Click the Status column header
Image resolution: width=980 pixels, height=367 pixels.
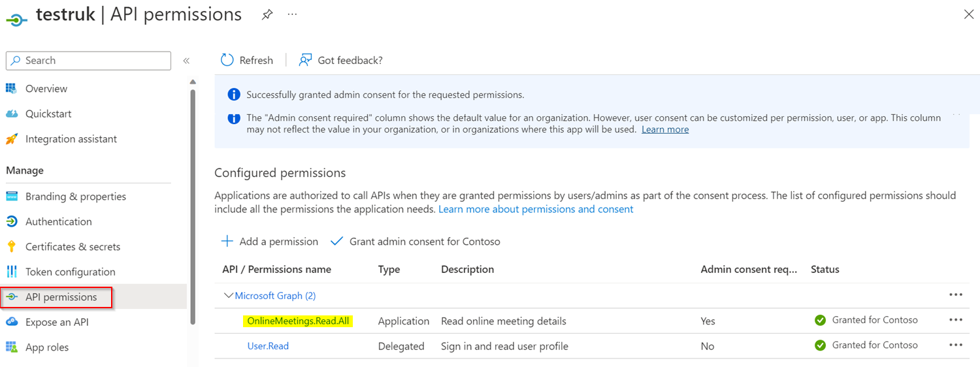point(825,269)
